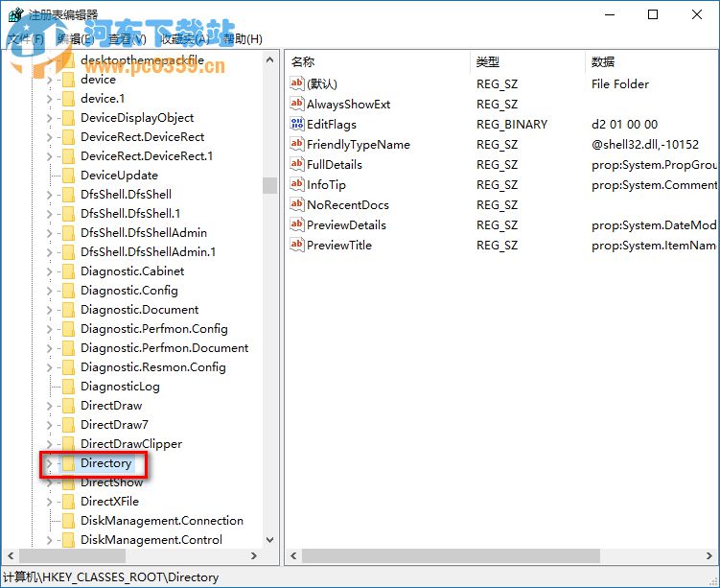
Task: Select the Directory key in tree
Action: [x=106, y=463]
